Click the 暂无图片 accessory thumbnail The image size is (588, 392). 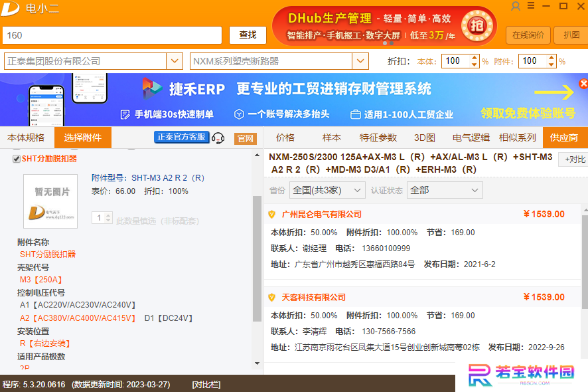50,201
